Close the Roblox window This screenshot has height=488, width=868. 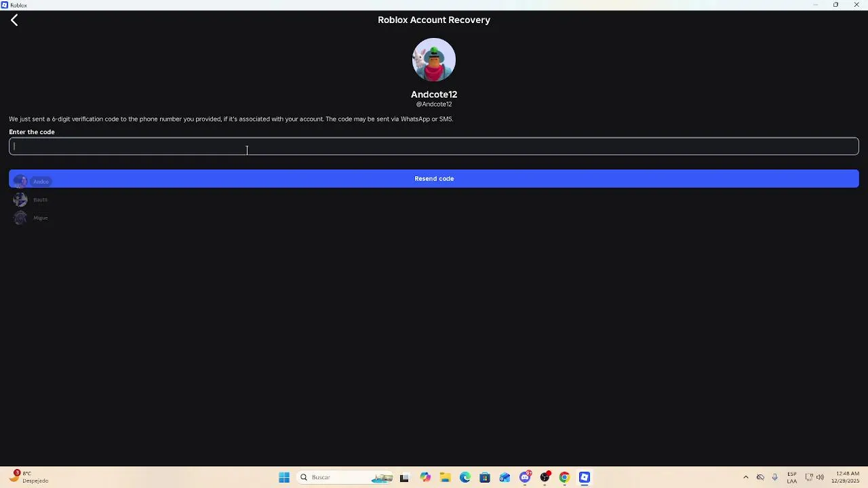point(856,5)
